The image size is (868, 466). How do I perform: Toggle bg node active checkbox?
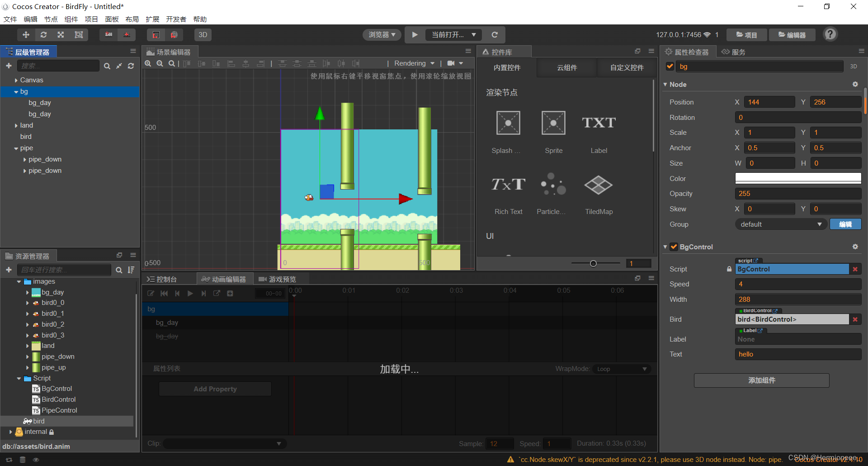pos(670,67)
